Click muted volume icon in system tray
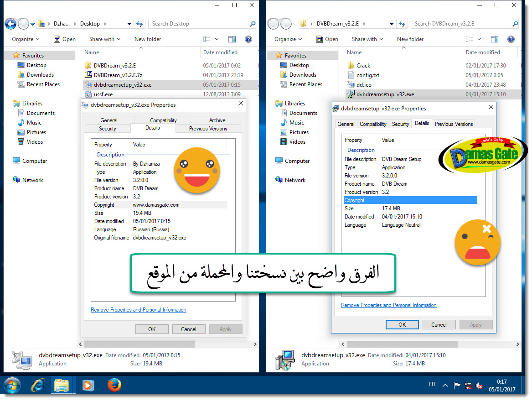 click(479, 385)
